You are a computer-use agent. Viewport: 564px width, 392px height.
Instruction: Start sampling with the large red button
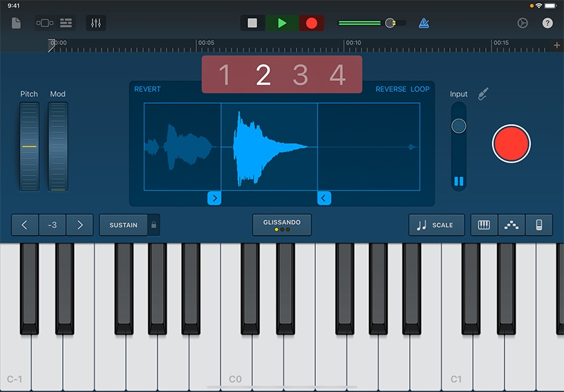coord(511,144)
